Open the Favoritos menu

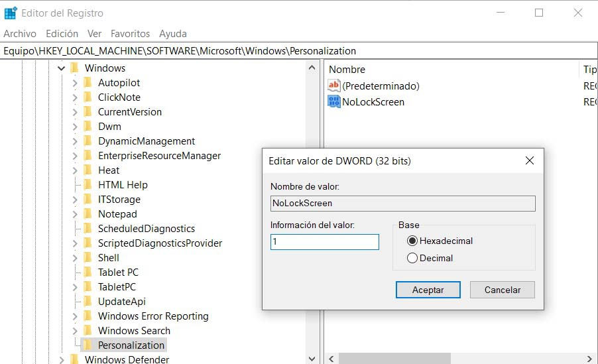point(130,34)
